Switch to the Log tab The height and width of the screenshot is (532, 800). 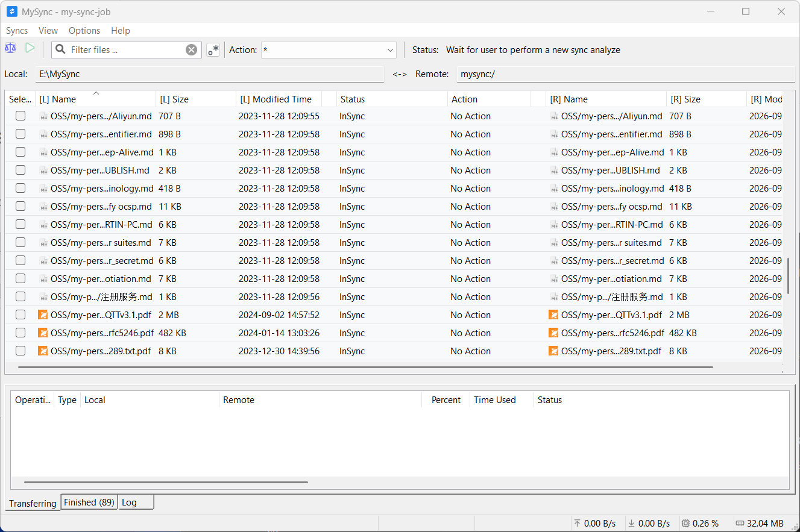[x=136, y=502]
